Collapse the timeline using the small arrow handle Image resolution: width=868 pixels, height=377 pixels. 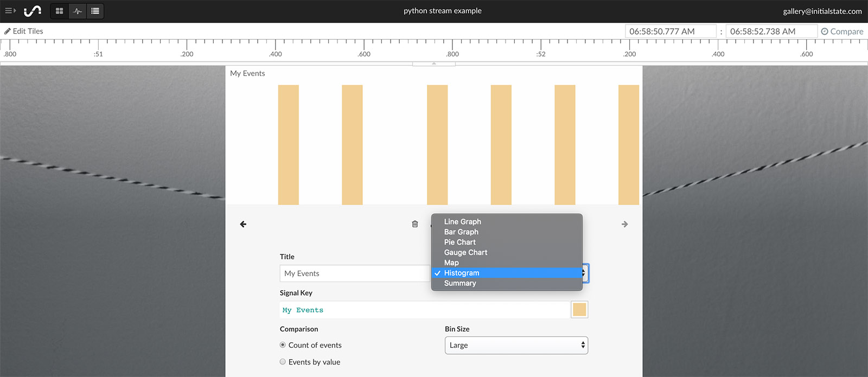pos(433,63)
